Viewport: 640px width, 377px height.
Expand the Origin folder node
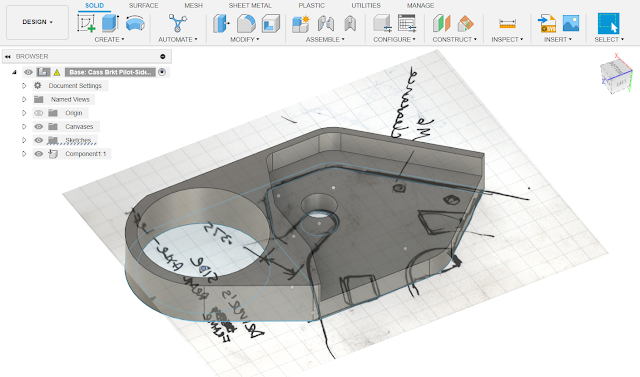click(x=24, y=113)
